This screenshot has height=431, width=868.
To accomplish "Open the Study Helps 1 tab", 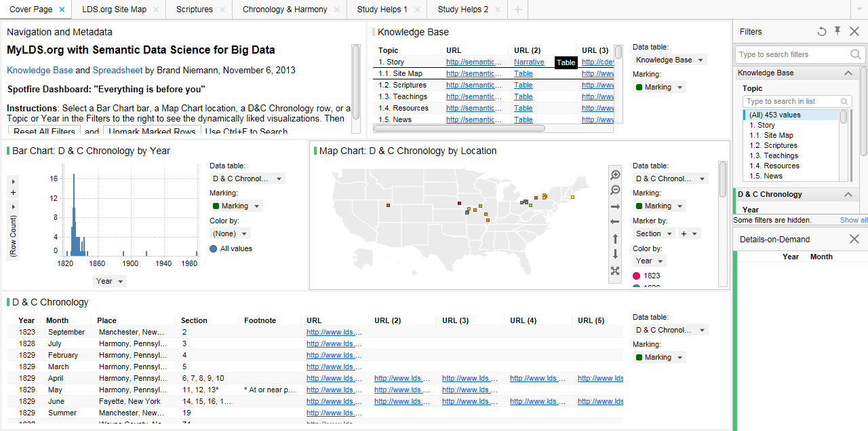I will [x=382, y=10].
